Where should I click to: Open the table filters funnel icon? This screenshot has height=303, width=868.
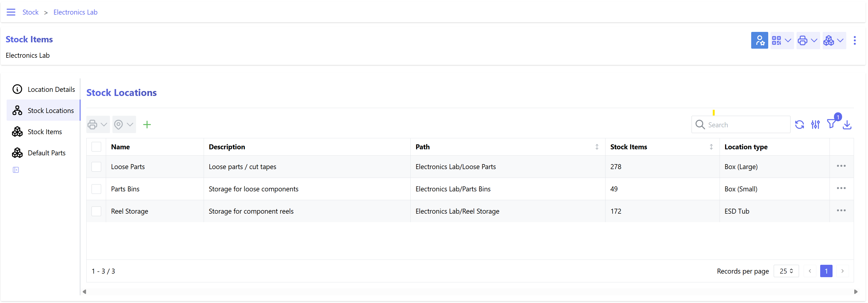[x=831, y=124]
